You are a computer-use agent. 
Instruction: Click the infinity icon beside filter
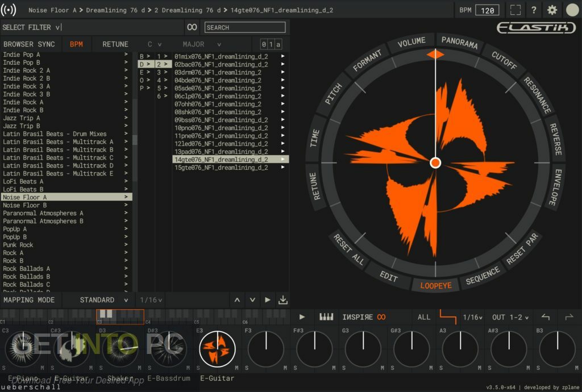tap(192, 27)
